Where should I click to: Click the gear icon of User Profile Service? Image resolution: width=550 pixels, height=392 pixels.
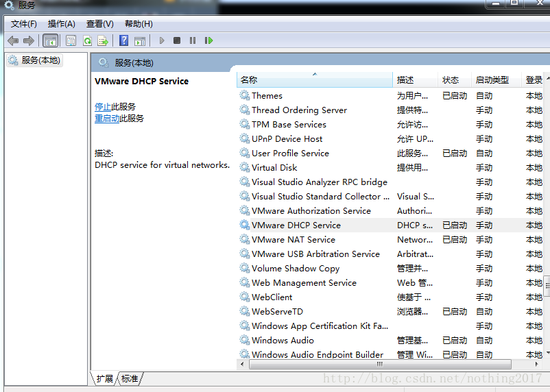(245, 153)
